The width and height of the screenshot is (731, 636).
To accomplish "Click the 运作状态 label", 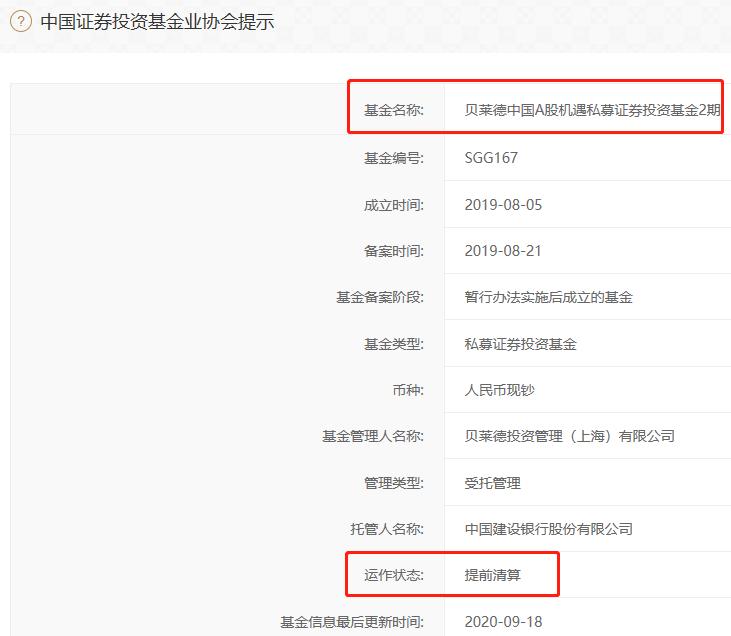I will 394,575.
